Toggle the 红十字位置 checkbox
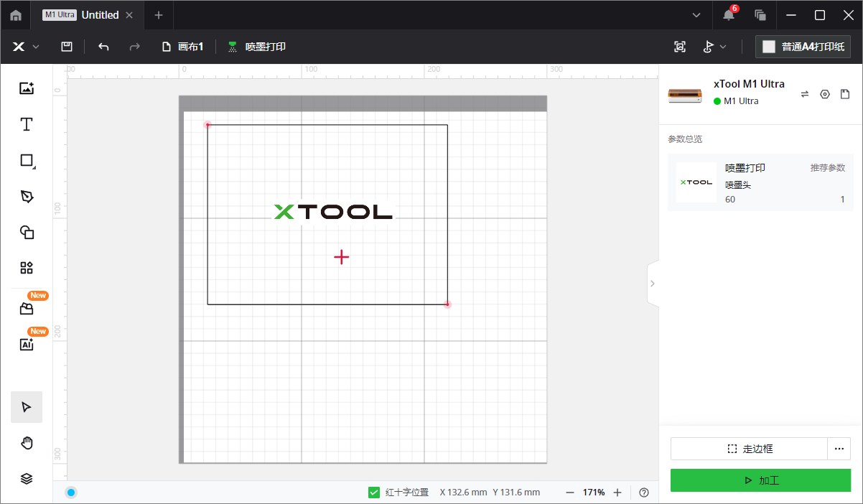This screenshot has height=504, width=863. click(374, 493)
